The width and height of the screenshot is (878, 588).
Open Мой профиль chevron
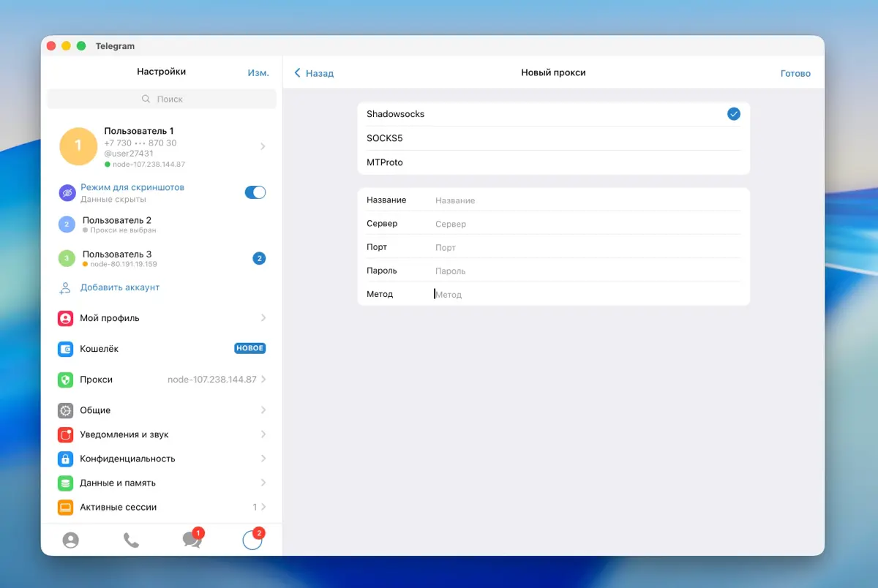[263, 318]
